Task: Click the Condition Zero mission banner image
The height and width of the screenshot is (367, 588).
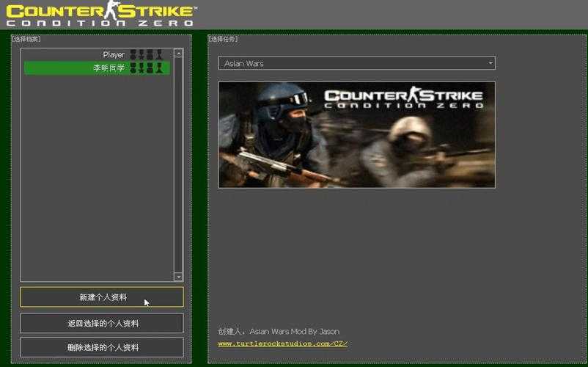Action: point(356,135)
